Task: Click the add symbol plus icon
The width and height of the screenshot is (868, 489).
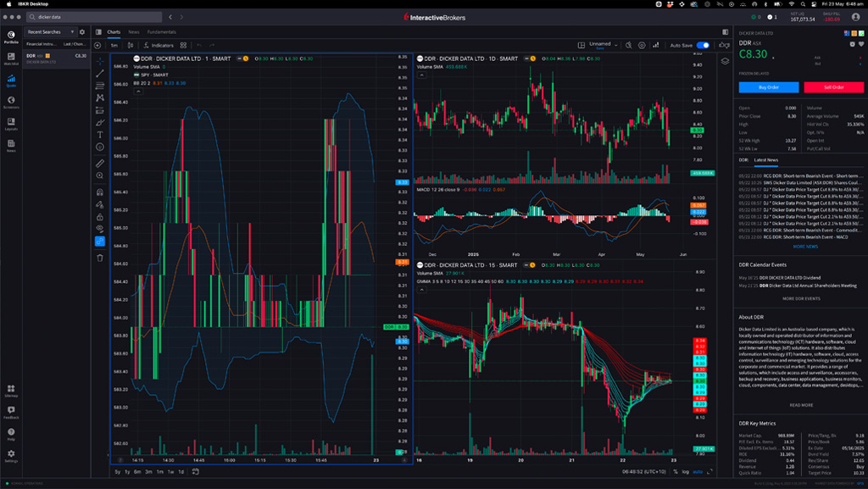Action: 98,46
